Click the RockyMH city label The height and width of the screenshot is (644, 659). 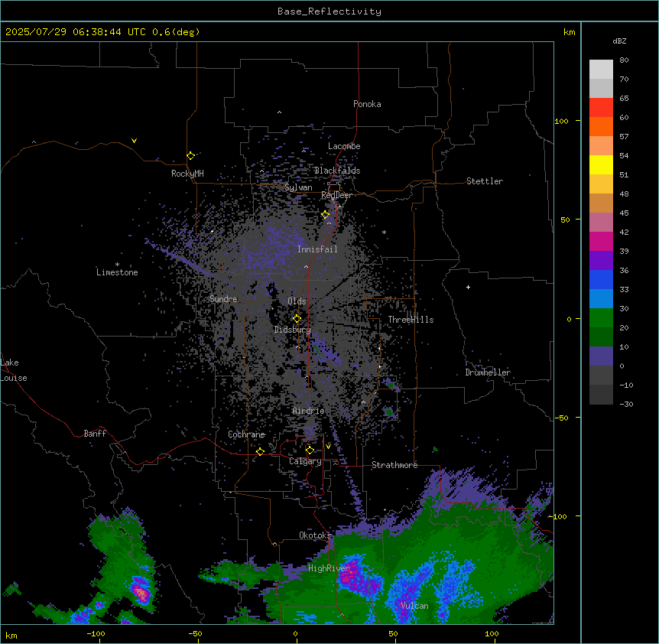click(187, 174)
